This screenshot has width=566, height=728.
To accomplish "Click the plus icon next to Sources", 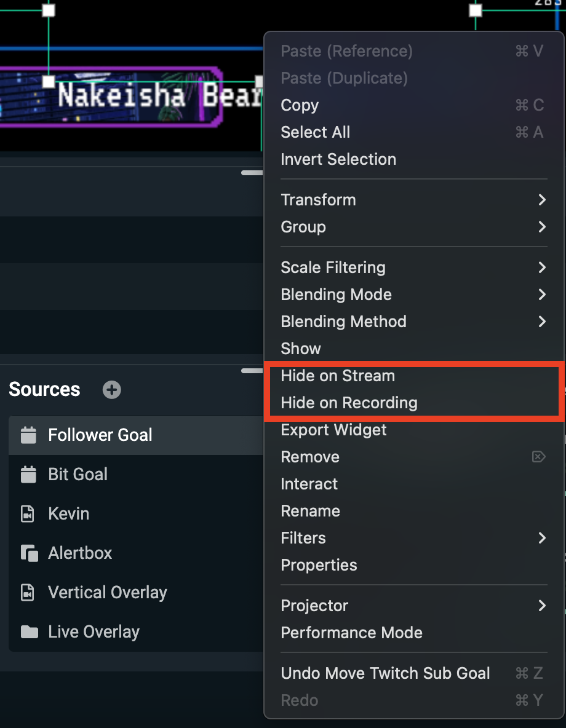I will tap(111, 390).
